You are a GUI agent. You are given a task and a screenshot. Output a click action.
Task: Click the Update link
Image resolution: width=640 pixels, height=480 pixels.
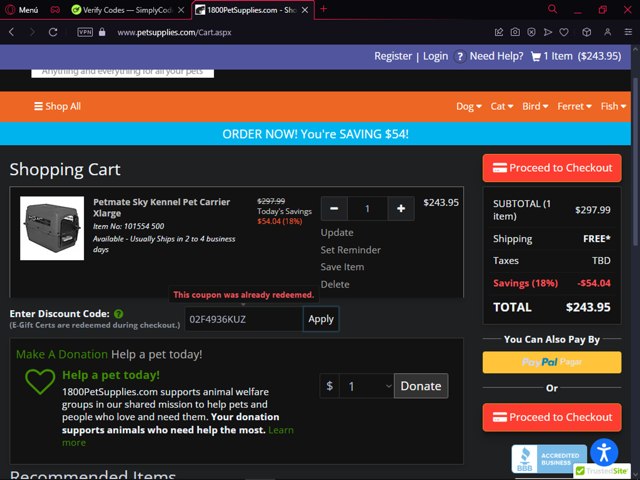pos(337,233)
